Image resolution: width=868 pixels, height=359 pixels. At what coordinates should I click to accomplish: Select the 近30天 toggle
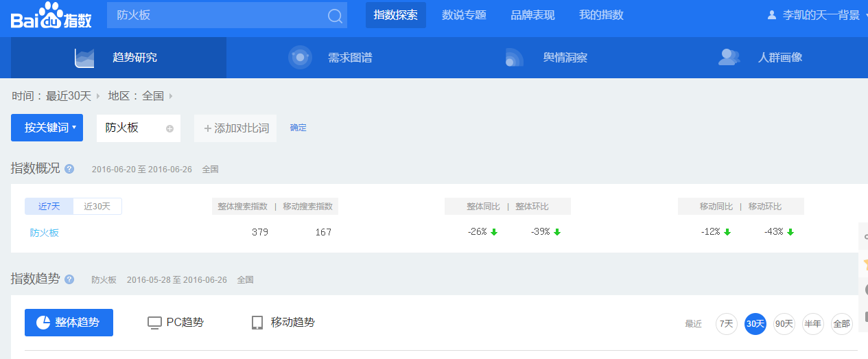pyautogui.click(x=97, y=206)
